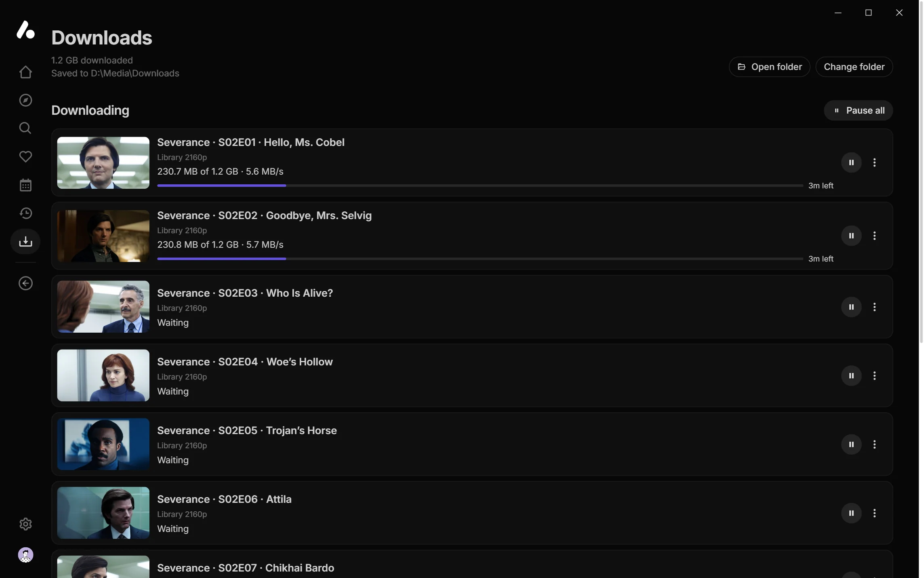Click '1.2 GB downloaded' text
Image resolution: width=924 pixels, height=578 pixels.
pos(92,60)
